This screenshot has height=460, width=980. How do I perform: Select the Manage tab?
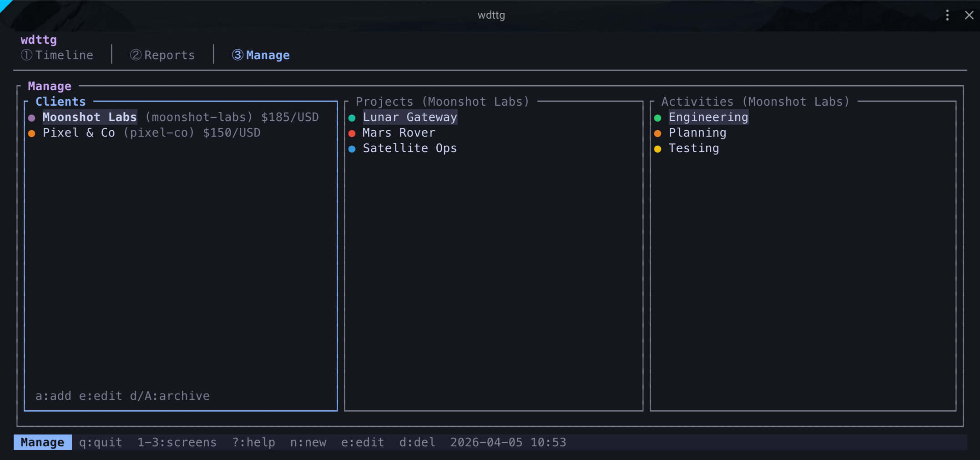(x=261, y=55)
